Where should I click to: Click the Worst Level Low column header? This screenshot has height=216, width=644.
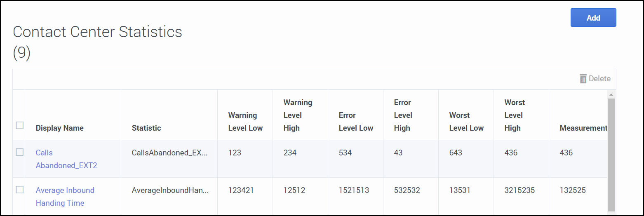point(466,122)
